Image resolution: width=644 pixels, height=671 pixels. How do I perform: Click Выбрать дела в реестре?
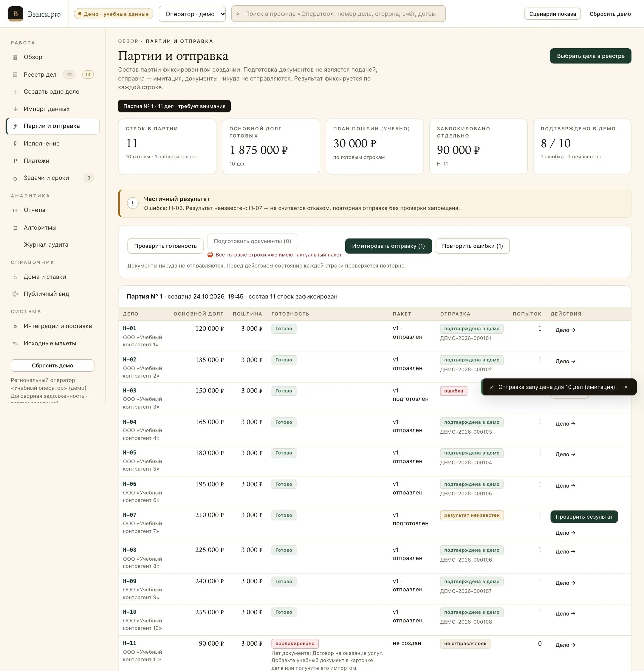tap(590, 56)
